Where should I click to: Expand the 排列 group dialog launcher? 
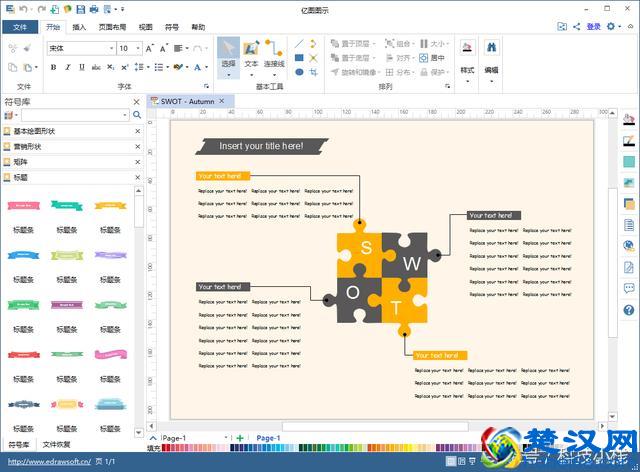(x=447, y=86)
